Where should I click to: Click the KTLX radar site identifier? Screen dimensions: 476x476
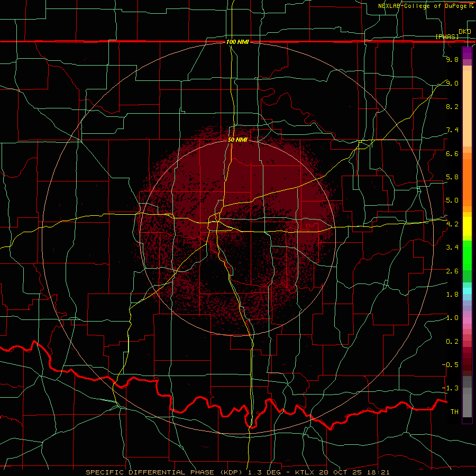pos(305,472)
